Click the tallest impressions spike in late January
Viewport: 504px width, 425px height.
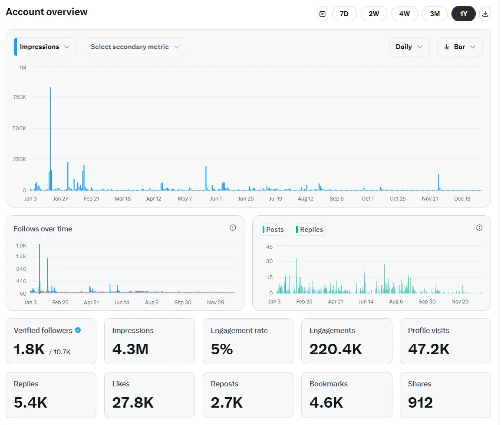coord(50,139)
